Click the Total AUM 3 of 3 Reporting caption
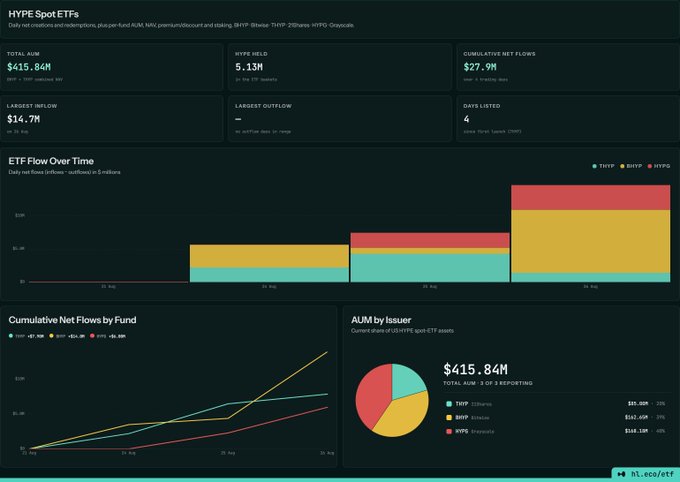 pos(488,383)
